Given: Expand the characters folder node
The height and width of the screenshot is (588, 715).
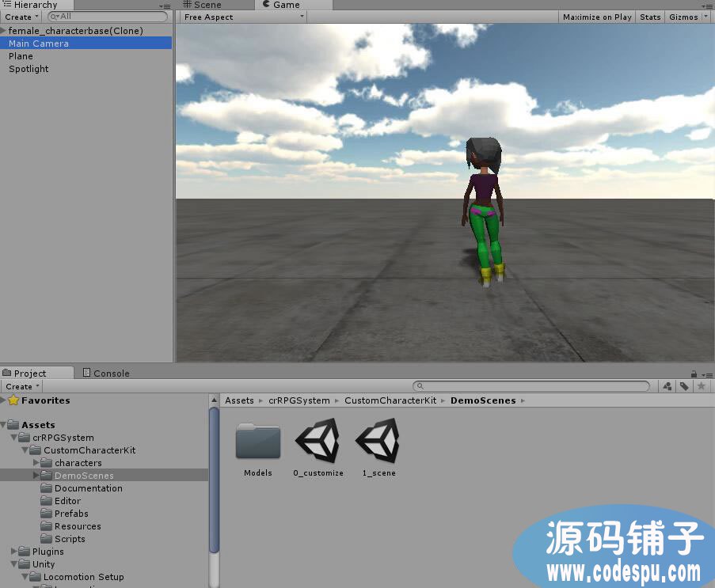Looking at the screenshot, I should click(36, 463).
